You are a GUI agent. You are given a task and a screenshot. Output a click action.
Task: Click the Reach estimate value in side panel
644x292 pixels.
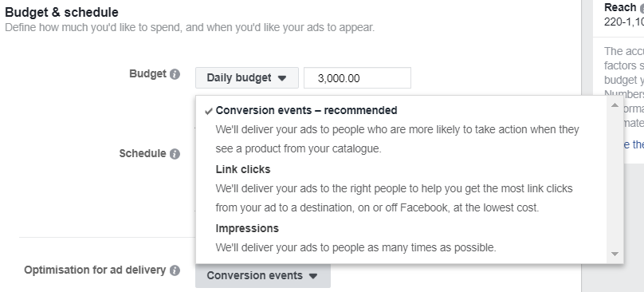tap(624, 22)
